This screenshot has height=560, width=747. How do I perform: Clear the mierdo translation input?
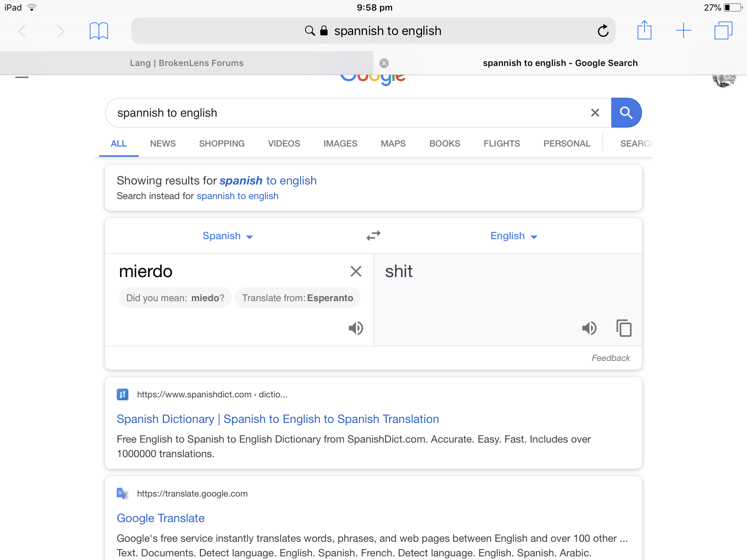(x=356, y=271)
